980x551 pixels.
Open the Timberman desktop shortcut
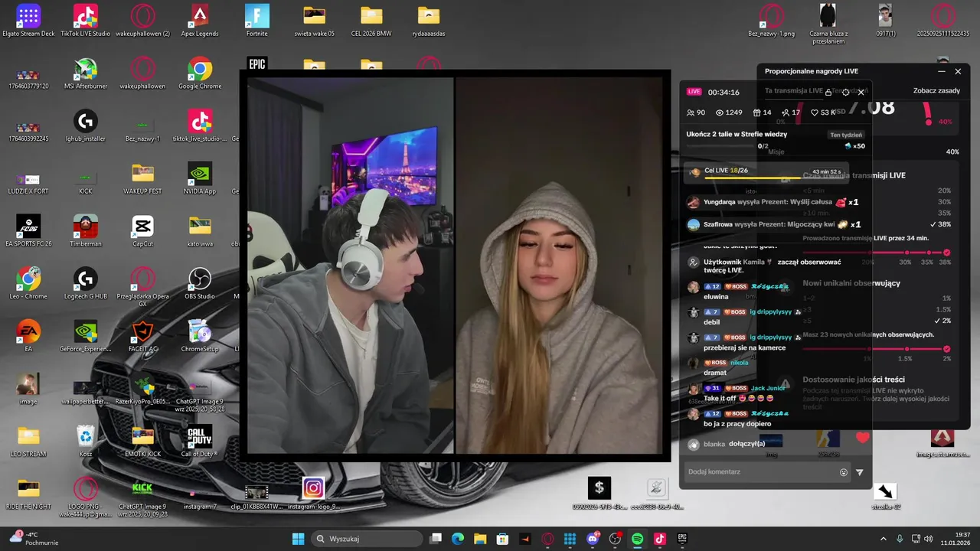coord(85,231)
